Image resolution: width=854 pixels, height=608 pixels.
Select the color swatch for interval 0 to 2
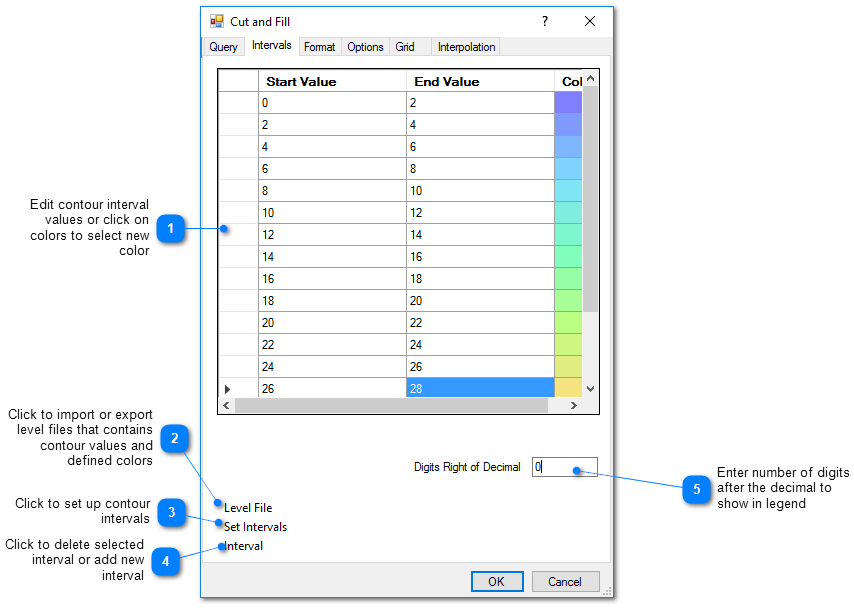click(568, 102)
